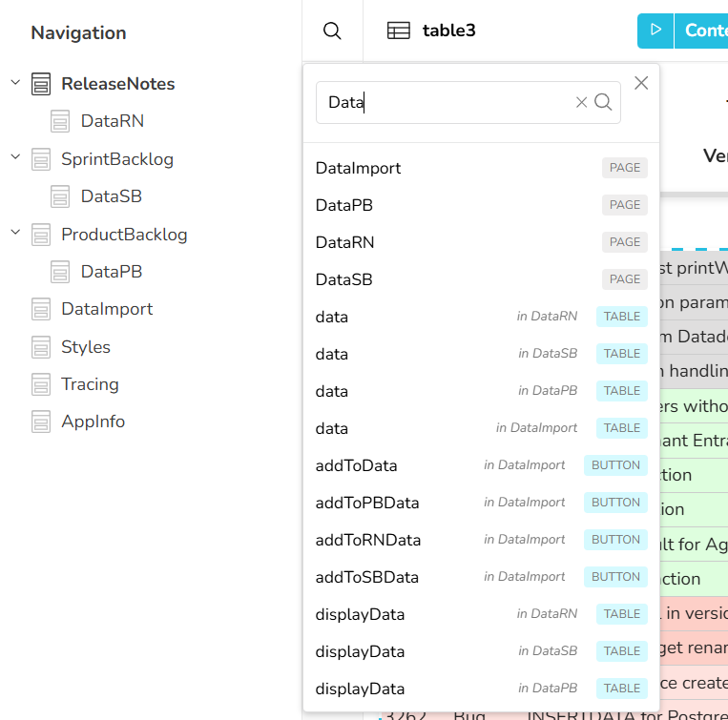
Task: Open AppInfo in navigation tree
Action: pos(93,422)
